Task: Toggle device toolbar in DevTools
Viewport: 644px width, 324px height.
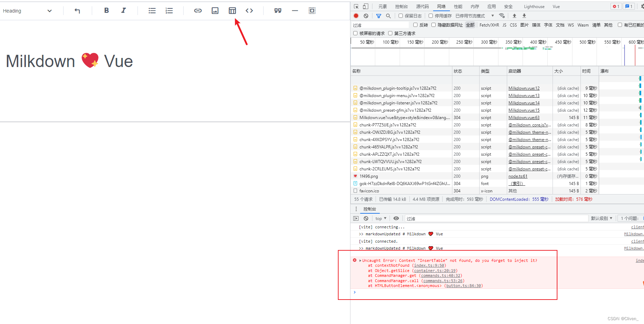Action: point(365,6)
